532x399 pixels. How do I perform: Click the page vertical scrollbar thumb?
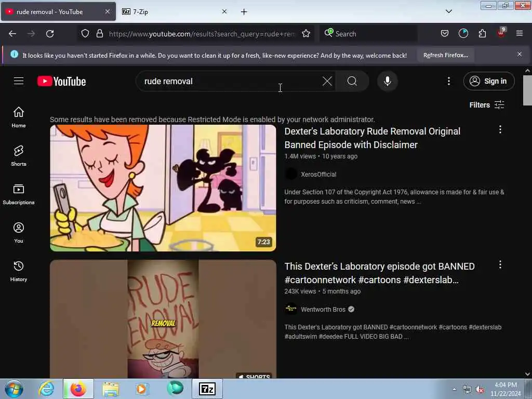[x=527, y=90]
